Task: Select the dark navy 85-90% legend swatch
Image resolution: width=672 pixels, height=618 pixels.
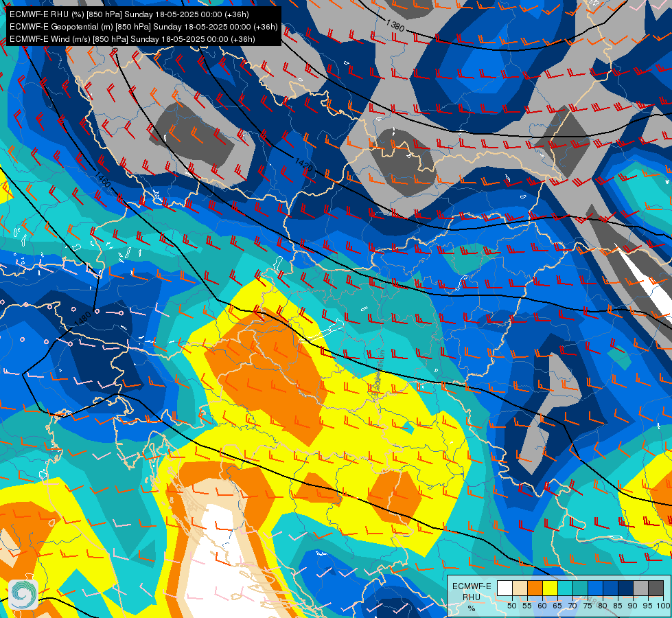Action: (x=625, y=588)
